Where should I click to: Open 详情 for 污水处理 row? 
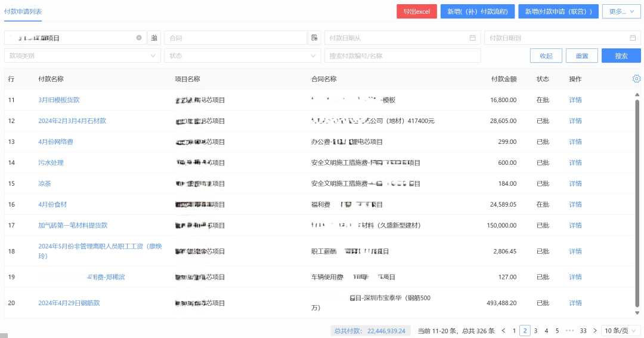[x=575, y=163]
